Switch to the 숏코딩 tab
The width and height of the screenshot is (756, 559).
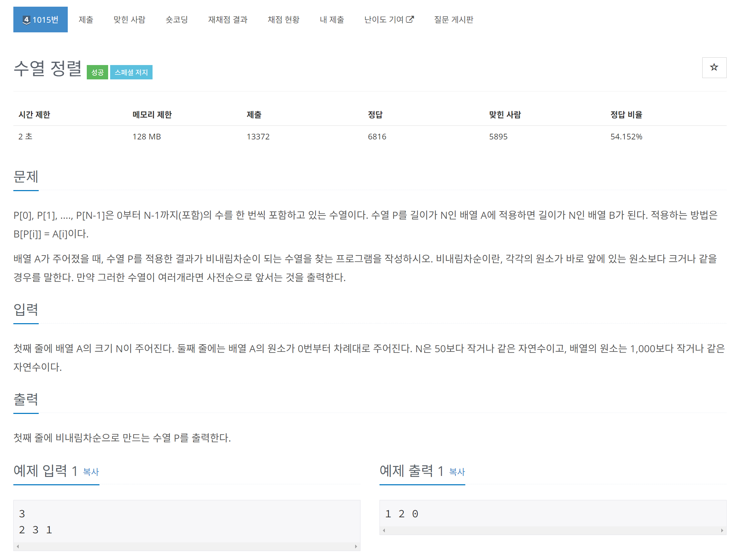pos(176,20)
